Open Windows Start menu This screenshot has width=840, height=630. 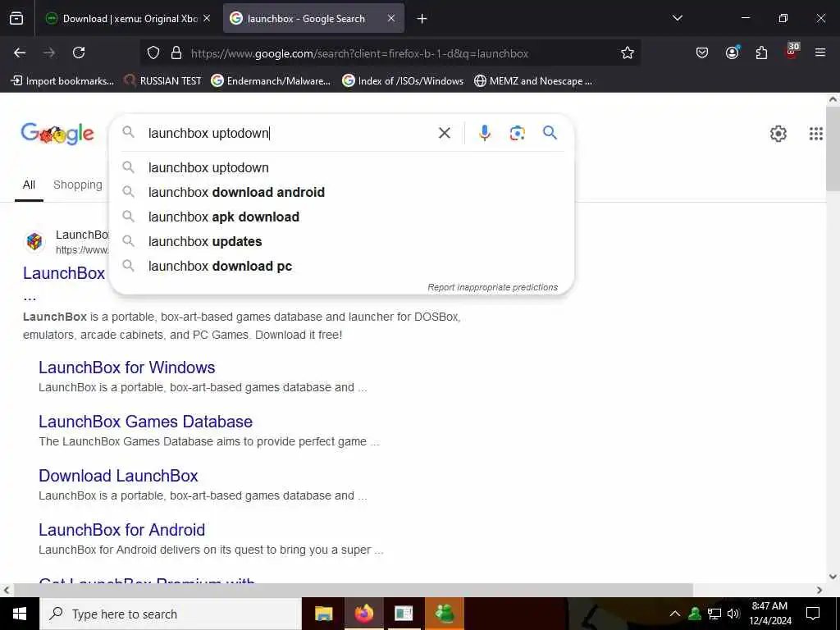pyautogui.click(x=20, y=614)
